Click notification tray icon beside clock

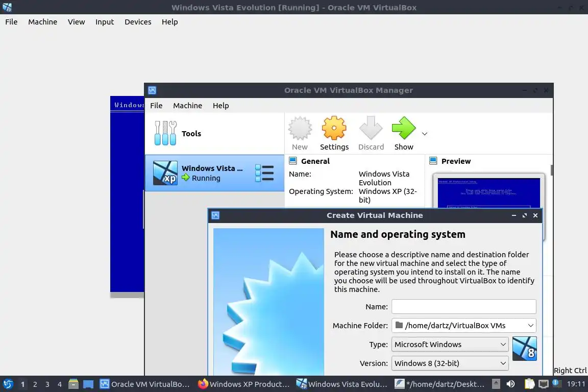[x=557, y=383]
